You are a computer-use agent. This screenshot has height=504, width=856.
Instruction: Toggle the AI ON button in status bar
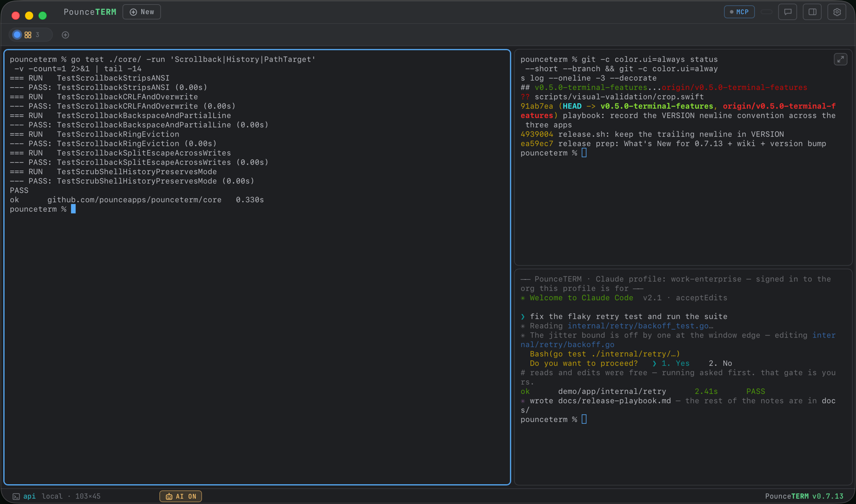click(181, 497)
